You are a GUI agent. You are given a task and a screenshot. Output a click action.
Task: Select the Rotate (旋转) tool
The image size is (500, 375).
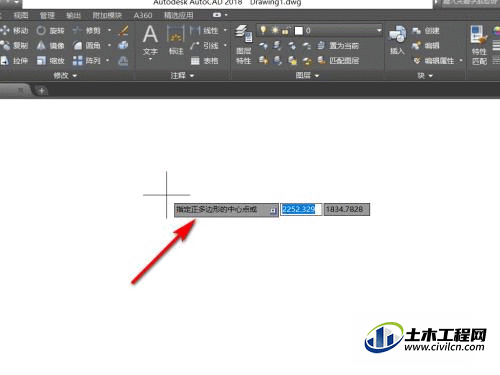[50, 31]
